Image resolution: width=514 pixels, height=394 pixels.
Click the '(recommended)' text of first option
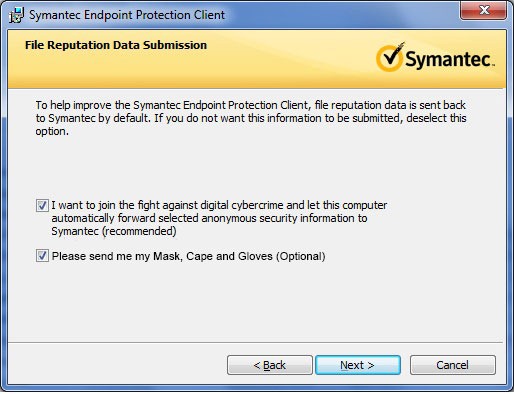click(139, 231)
